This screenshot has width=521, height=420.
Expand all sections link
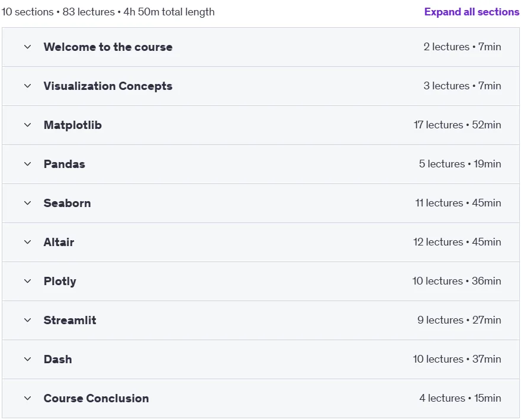[471, 12]
